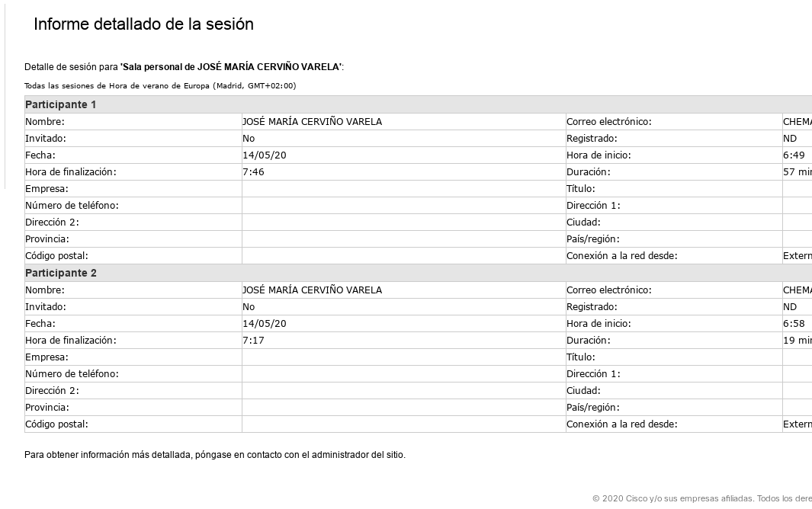This screenshot has height=509, width=812.
Task: Click the 19 min duration value
Action: tap(797, 341)
